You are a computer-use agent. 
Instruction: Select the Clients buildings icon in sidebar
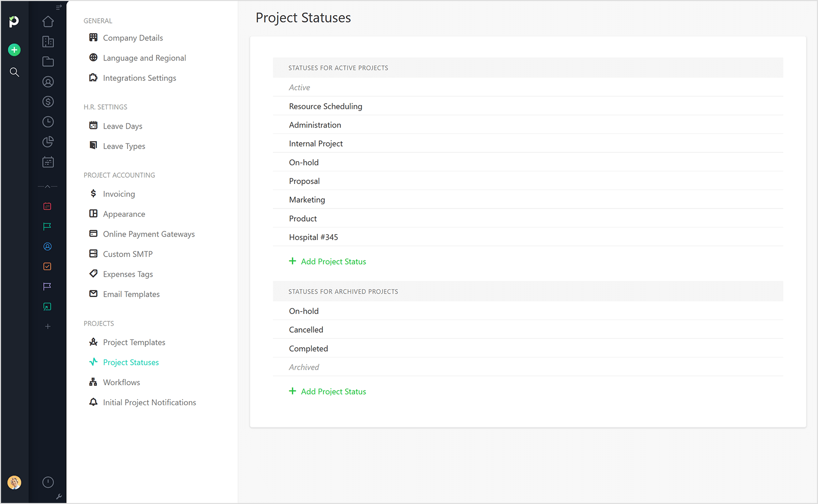tap(48, 41)
